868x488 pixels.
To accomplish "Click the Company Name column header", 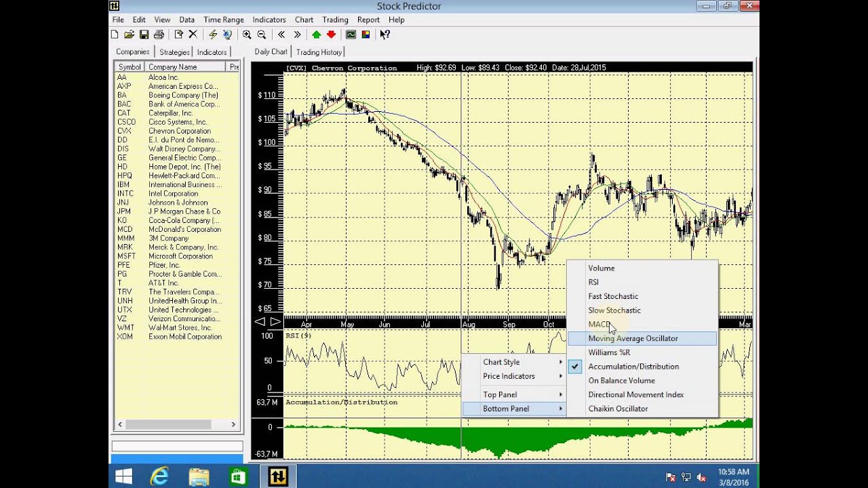I will click(184, 67).
